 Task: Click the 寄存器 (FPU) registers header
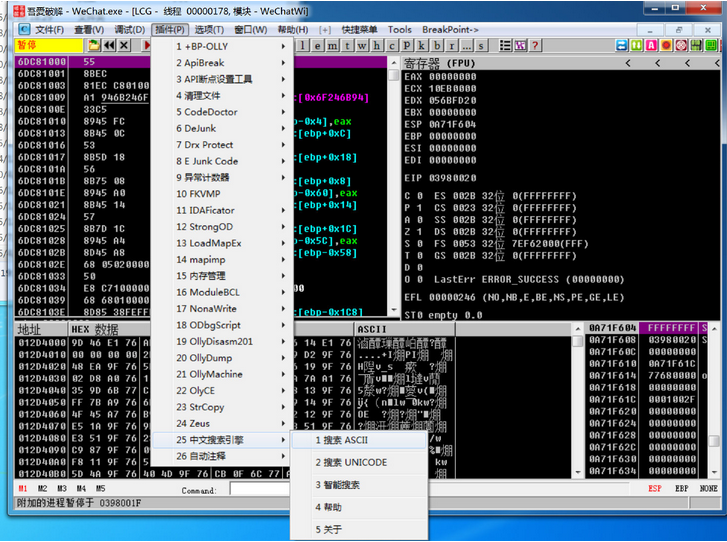[439, 63]
